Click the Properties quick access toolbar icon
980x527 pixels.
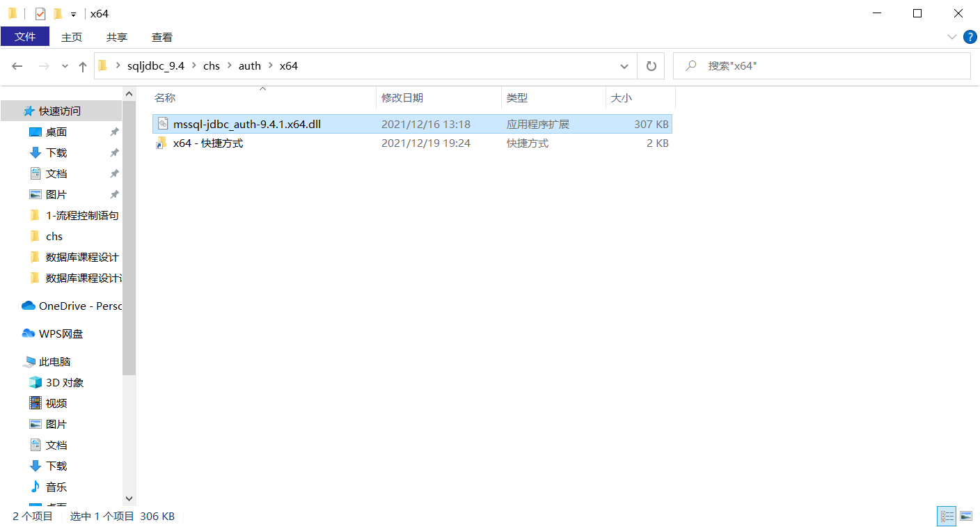40,13
